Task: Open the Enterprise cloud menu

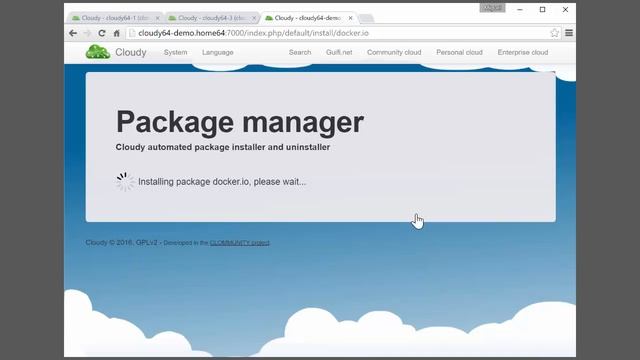Action: coord(523,52)
